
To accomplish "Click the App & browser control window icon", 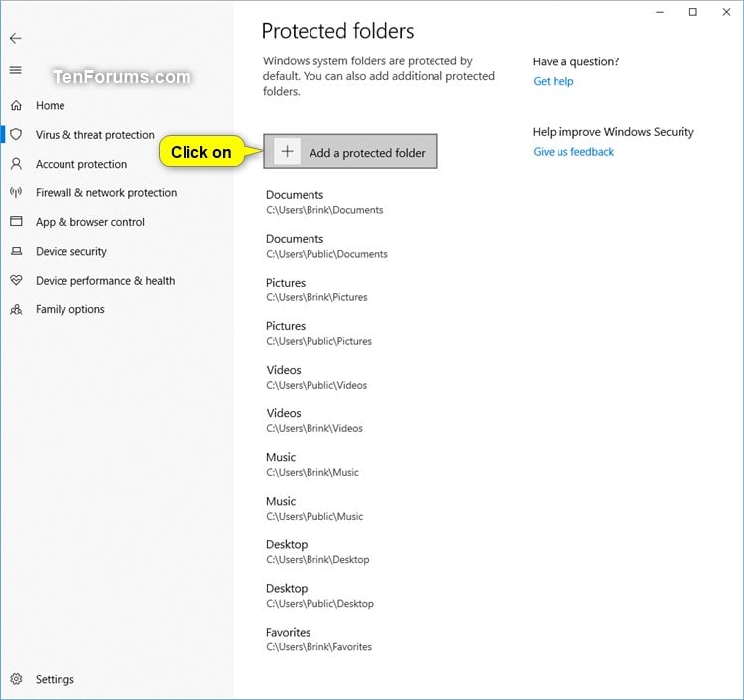I will pyautogui.click(x=16, y=221).
